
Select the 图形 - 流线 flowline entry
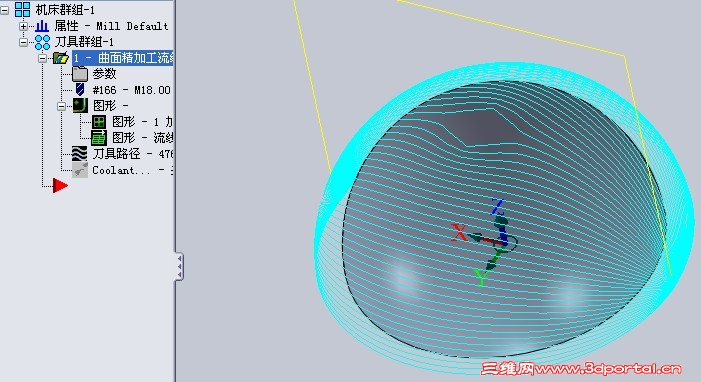pyautogui.click(x=142, y=138)
